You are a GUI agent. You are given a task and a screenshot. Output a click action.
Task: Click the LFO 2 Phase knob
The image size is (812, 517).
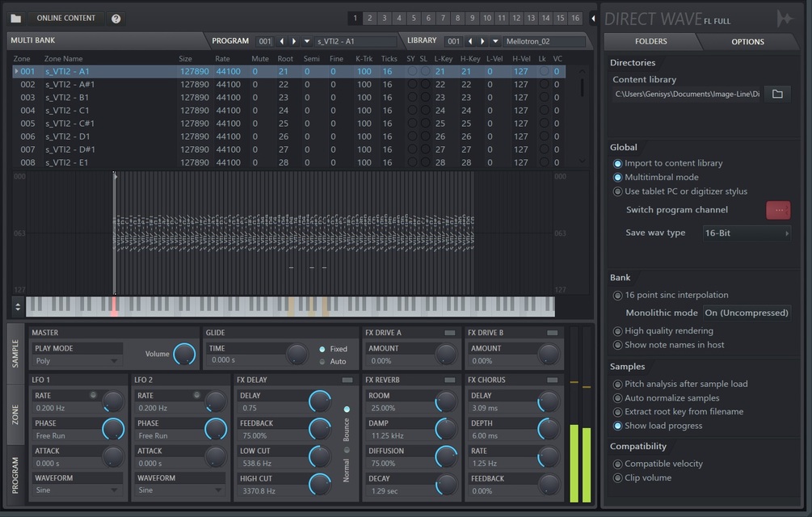click(x=216, y=429)
